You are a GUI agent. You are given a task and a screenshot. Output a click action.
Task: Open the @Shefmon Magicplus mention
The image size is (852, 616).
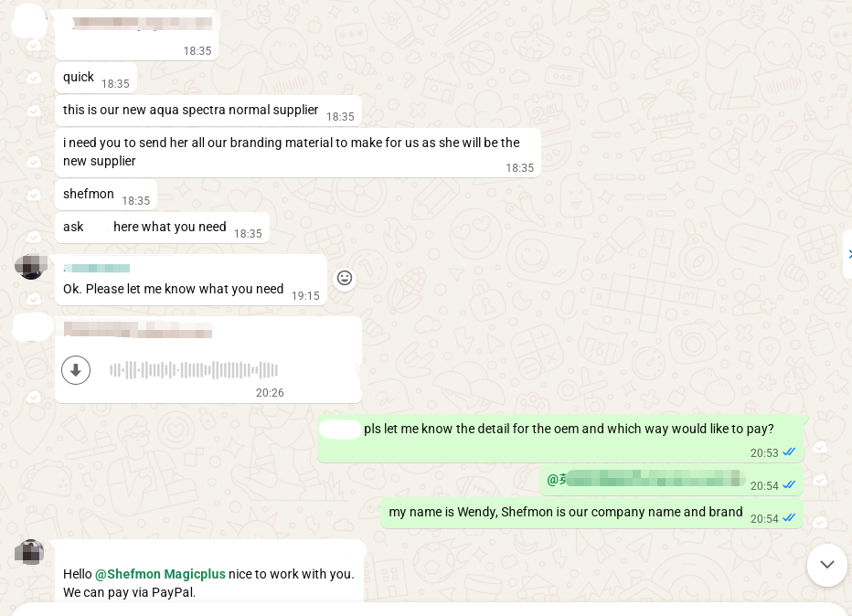160,574
